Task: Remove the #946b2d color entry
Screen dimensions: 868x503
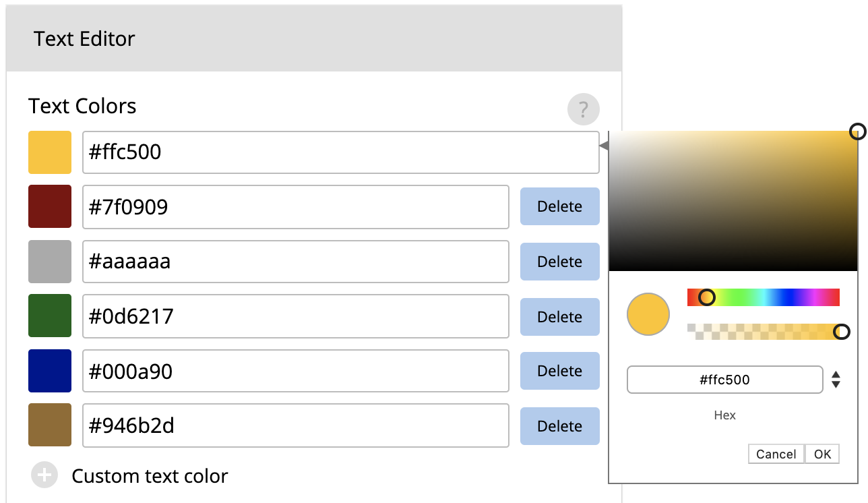Action: pyautogui.click(x=560, y=426)
